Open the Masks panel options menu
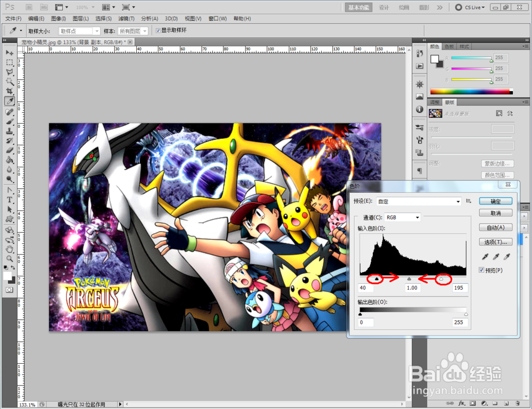Viewport: 532px width, 409px height. [525, 102]
